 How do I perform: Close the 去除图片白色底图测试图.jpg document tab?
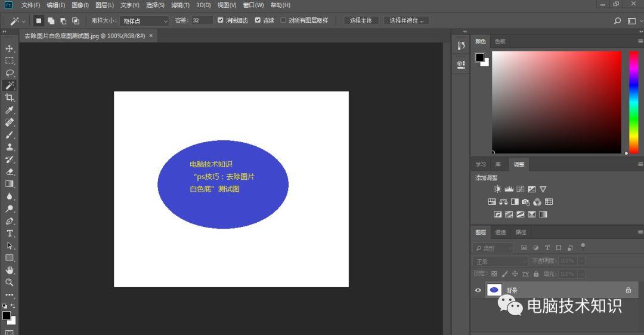coord(151,36)
